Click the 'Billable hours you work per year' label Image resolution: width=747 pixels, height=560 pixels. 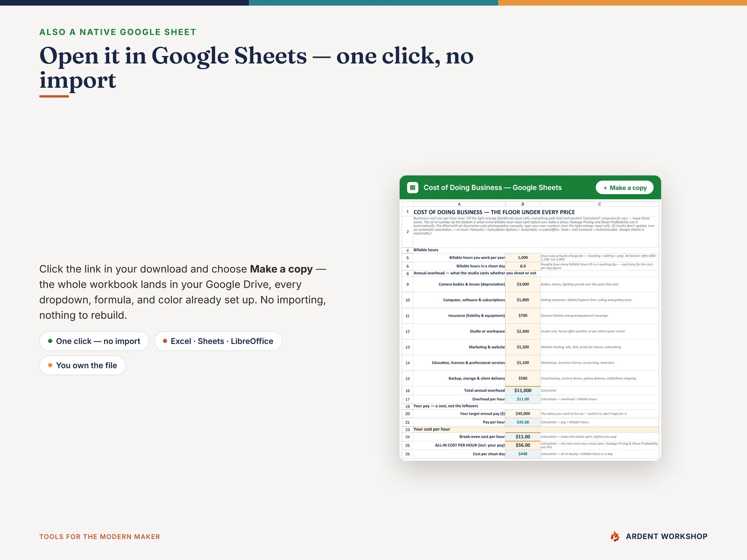tap(477, 258)
